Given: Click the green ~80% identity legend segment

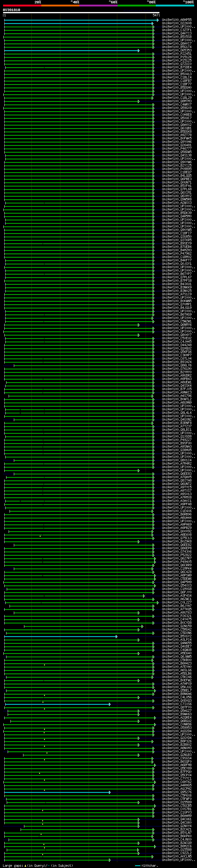Looking at the screenshot, I should pyautogui.click(x=136, y=6).
